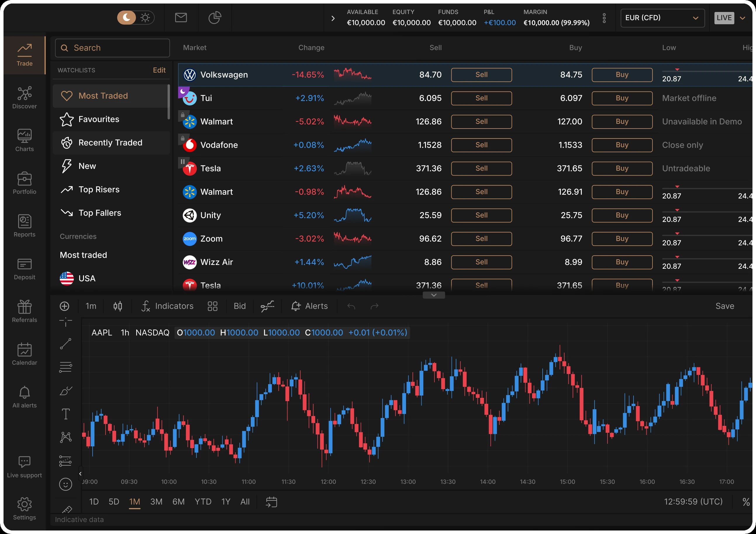Select the Text annotation tool
756x534 pixels.
pyautogui.click(x=66, y=414)
